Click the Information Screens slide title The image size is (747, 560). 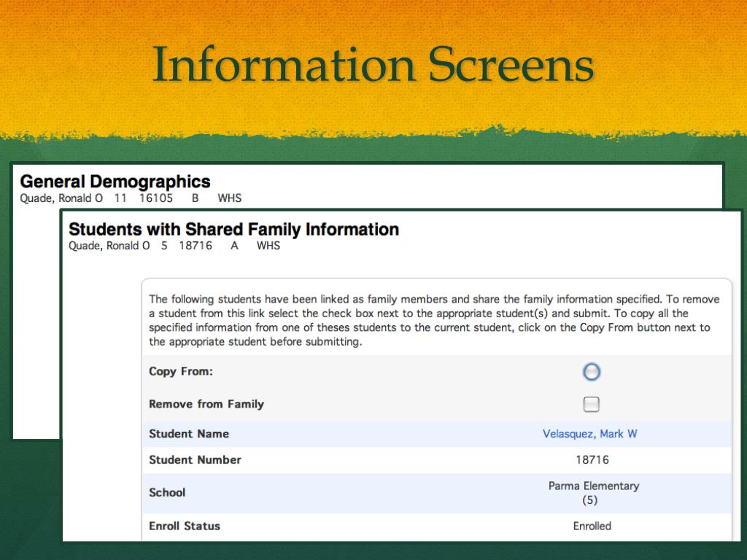coord(373,64)
